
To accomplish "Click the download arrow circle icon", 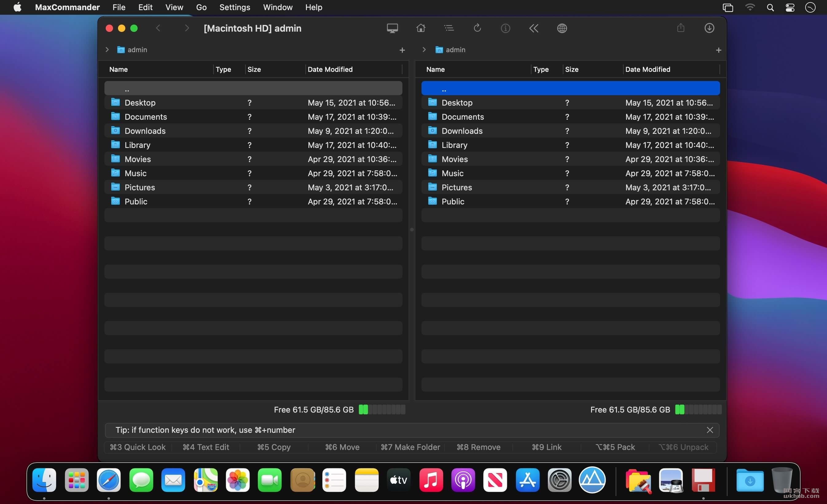I will pos(709,28).
